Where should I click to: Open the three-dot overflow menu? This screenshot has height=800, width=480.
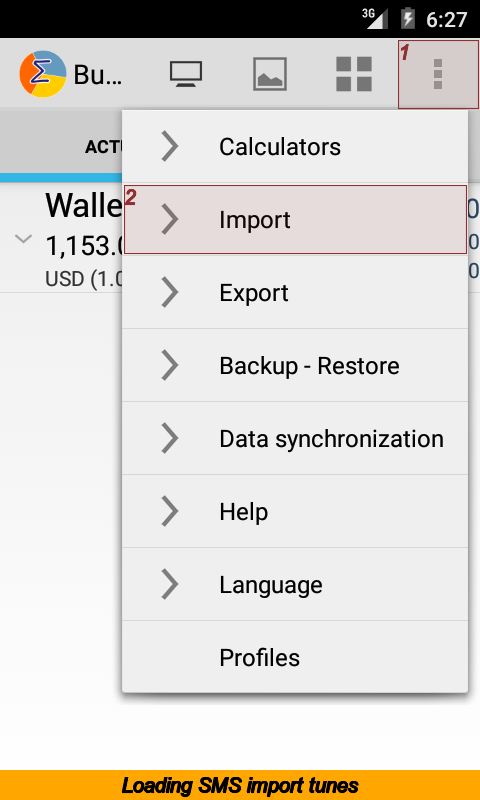pyautogui.click(x=438, y=74)
